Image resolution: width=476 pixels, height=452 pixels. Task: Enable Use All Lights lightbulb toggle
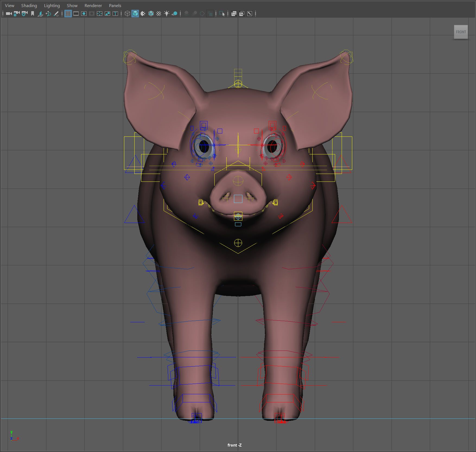tap(167, 14)
